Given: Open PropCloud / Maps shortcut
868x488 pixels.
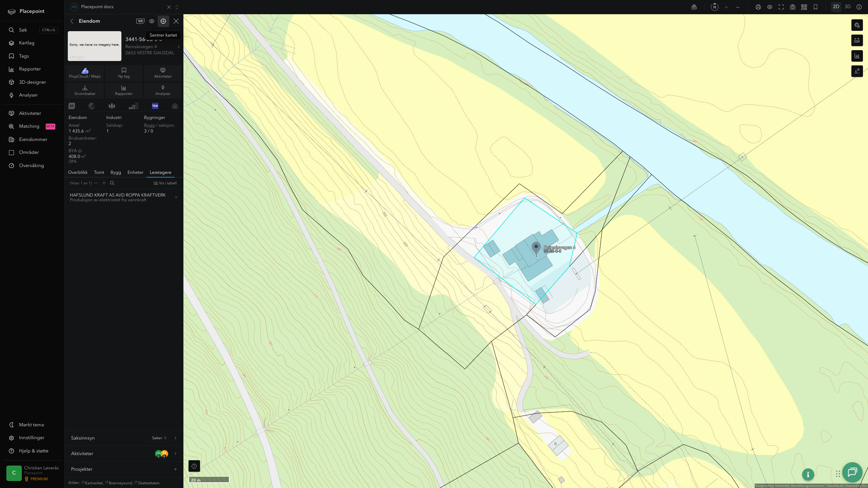Looking at the screenshot, I should click(x=85, y=73).
